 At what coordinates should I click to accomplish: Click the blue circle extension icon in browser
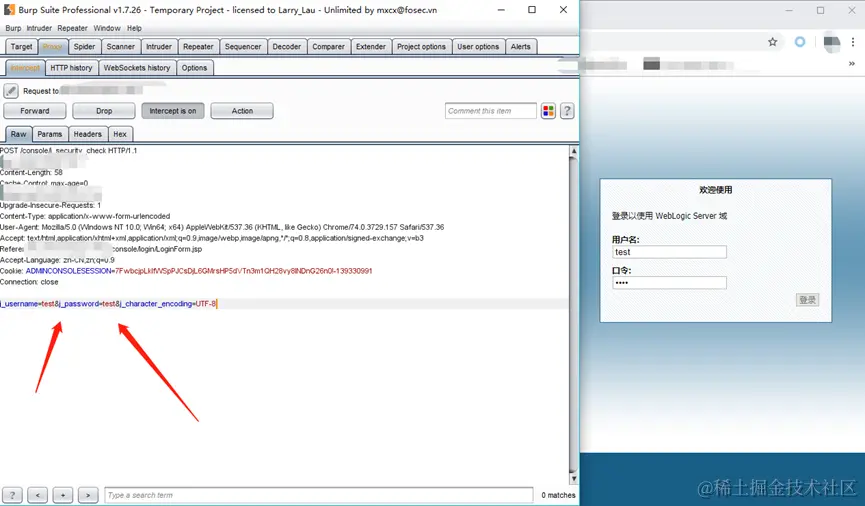coord(799,42)
